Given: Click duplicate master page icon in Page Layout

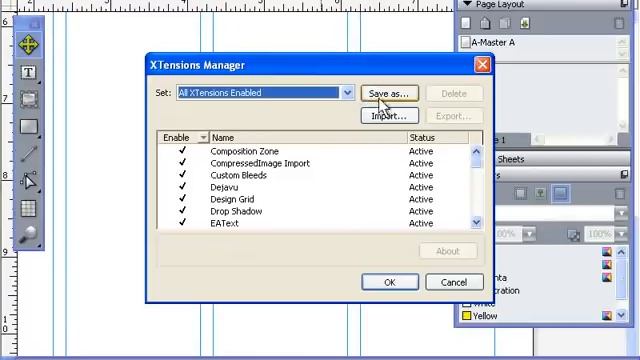Looking at the screenshot, I should point(505,23).
